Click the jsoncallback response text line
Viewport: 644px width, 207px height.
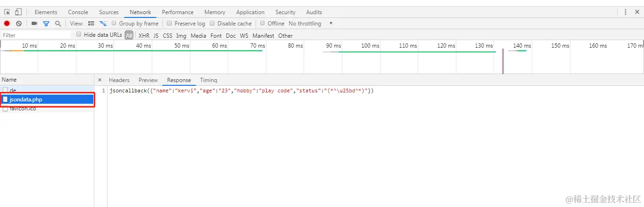[x=241, y=91]
